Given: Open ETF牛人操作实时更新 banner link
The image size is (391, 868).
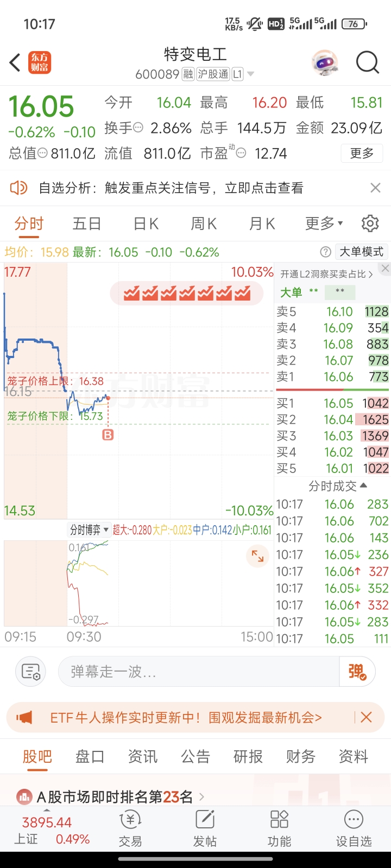Looking at the screenshot, I should [186, 718].
